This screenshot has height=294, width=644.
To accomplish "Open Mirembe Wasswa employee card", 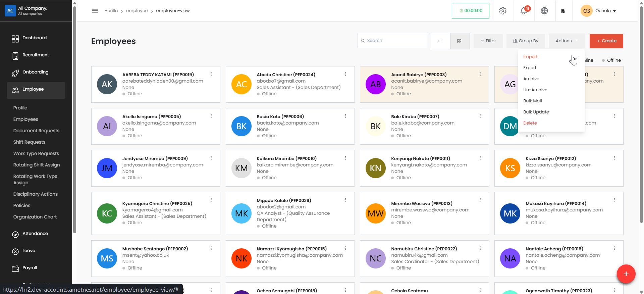I will tap(424, 213).
